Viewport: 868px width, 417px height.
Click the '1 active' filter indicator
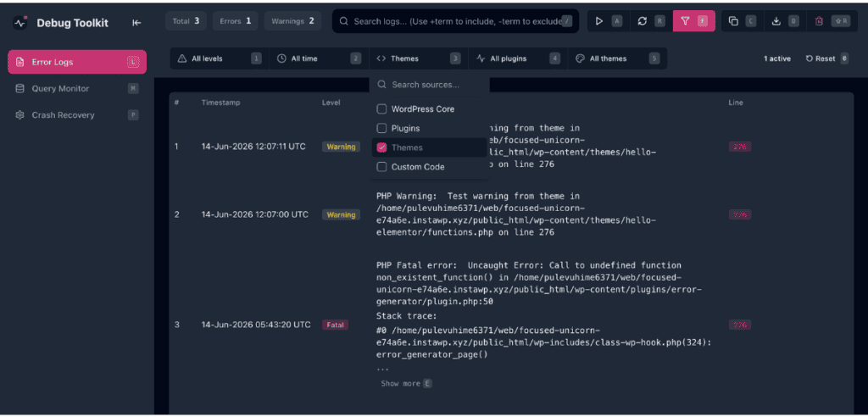pyautogui.click(x=777, y=58)
